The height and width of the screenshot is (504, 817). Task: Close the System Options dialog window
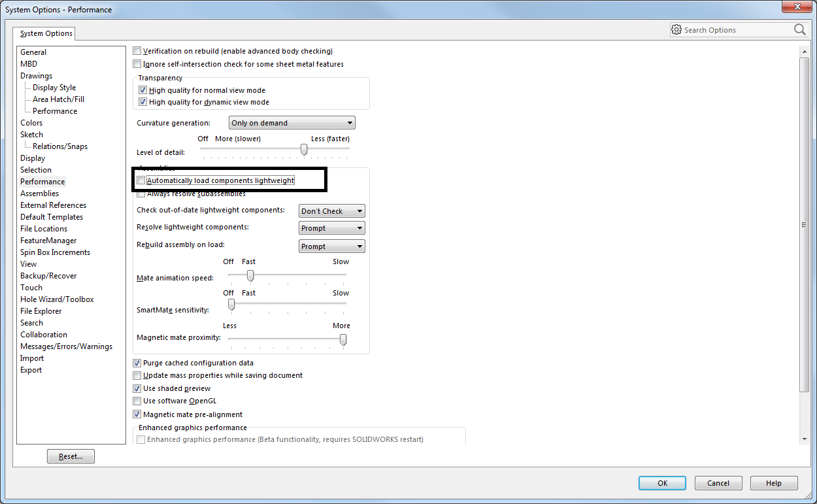coord(796,8)
